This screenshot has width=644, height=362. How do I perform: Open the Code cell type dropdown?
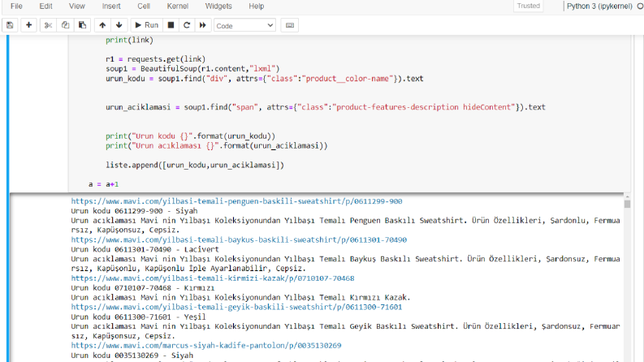[x=244, y=25]
